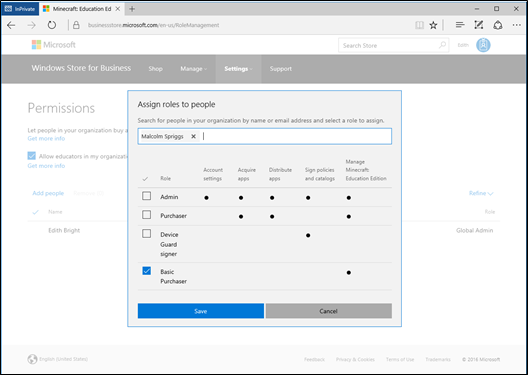Add page to favorites with the star icon
This screenshot has height=376, width=529.
click(x=433, y=25)
